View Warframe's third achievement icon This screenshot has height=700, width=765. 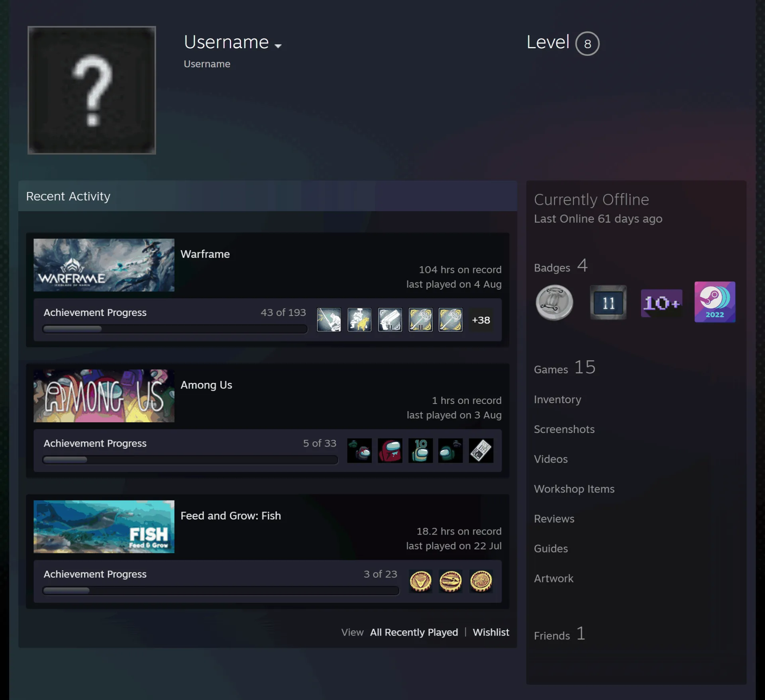(x=390, y=320)
